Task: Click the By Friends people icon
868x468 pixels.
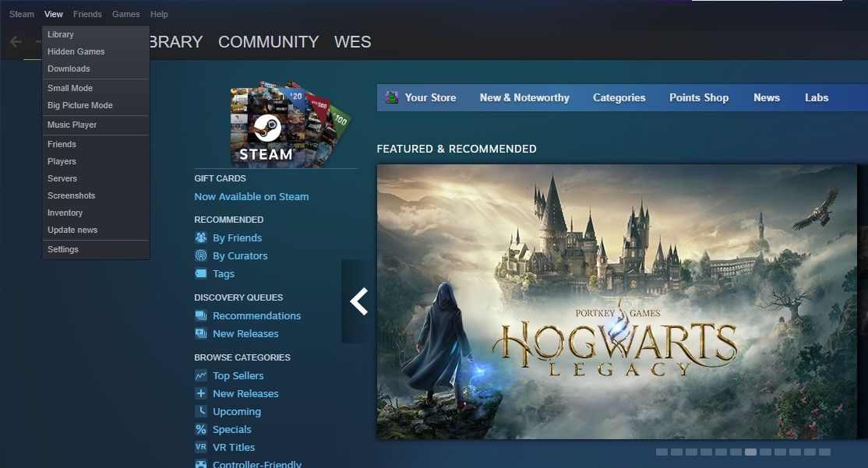Action: pyautogui.click(x=201, y=238)
